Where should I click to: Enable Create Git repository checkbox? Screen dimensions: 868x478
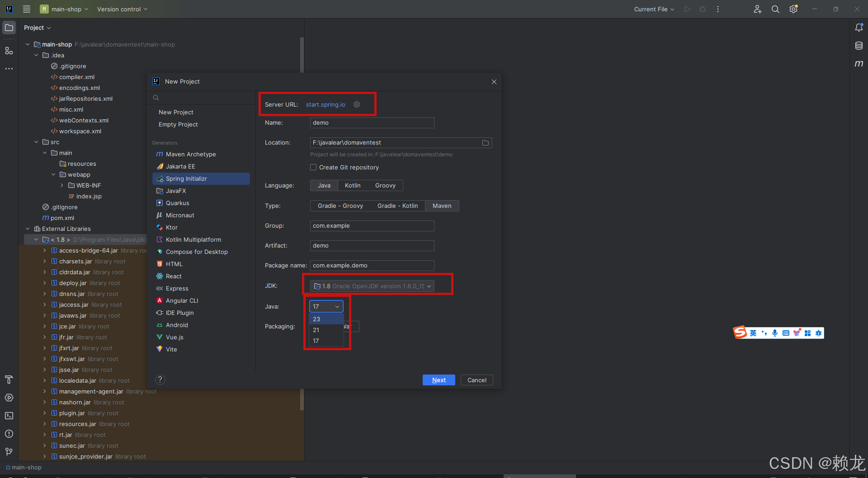click(x=313, y=167)
